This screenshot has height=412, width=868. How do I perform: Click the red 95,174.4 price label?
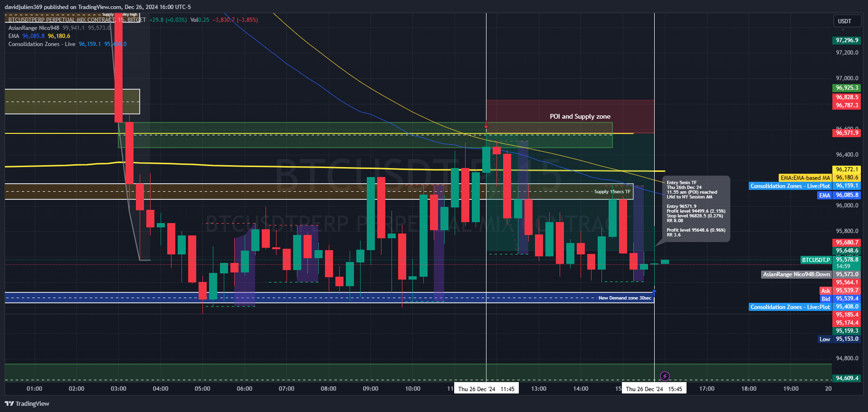[x=848, y=323]
